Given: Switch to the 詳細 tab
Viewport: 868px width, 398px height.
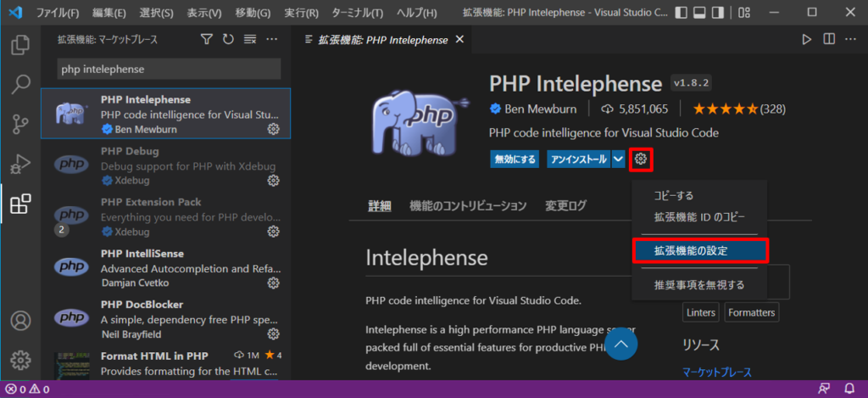Looking at the screenshot, I should [x=379, y=205].
